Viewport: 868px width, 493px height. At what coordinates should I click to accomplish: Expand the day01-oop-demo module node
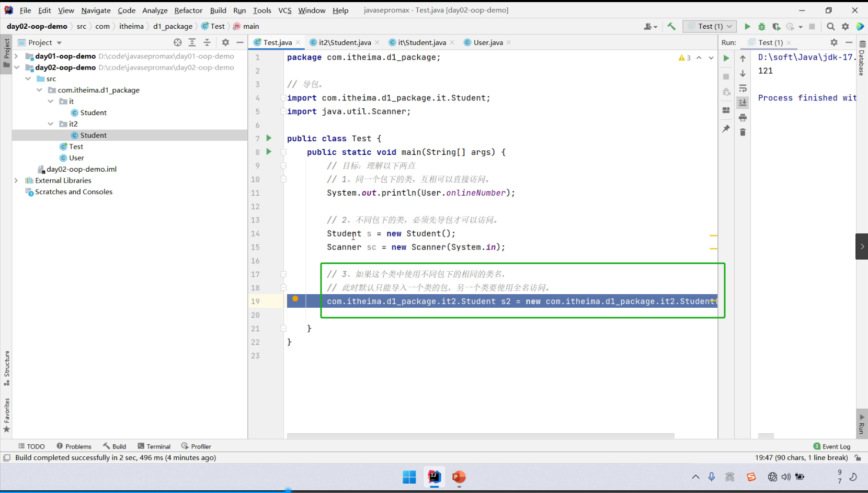click(16, 56)
